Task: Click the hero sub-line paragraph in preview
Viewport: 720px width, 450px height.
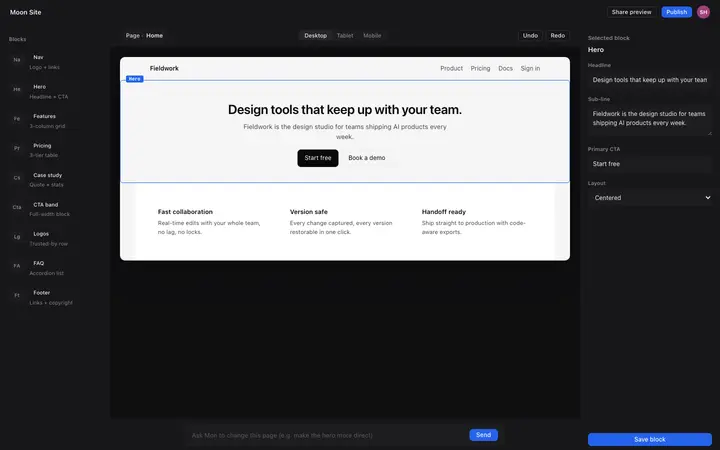Action: click(x=345, y=132)
